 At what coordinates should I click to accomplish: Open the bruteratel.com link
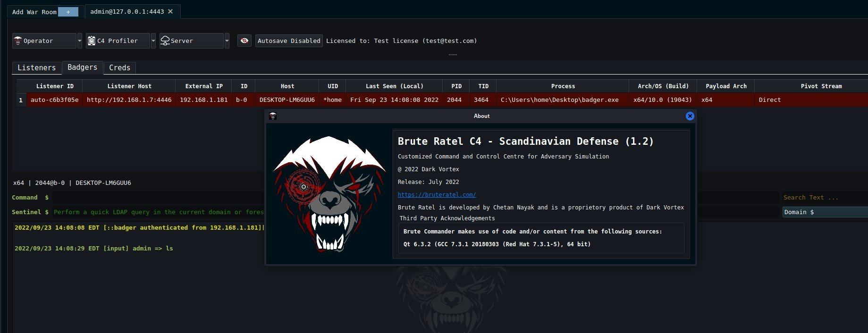(x=437, y=194)
